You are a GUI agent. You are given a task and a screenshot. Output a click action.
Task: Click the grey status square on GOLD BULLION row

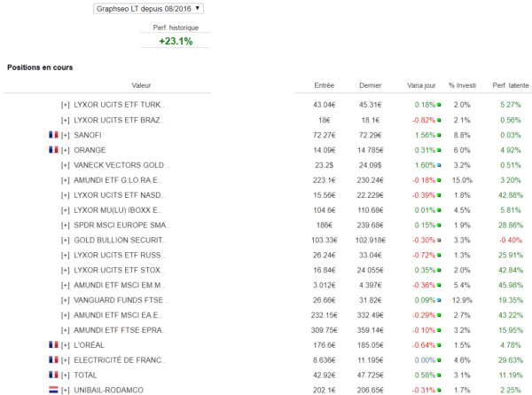(x=439, y=241)
